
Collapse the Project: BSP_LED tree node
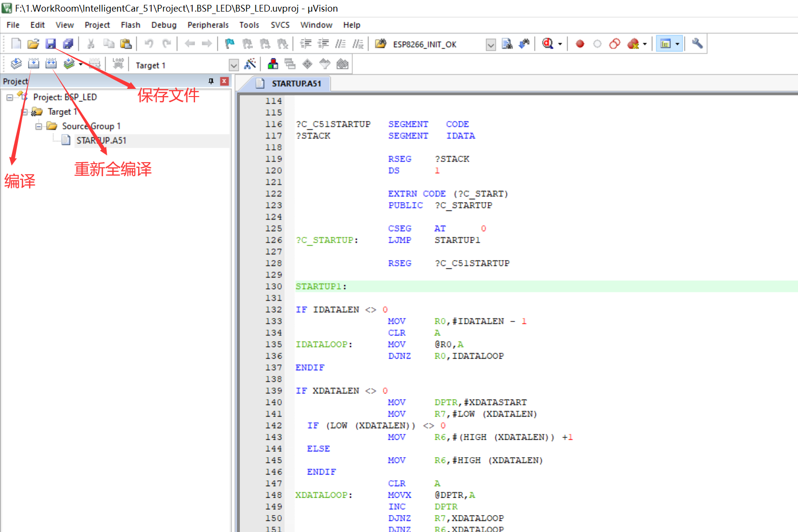pyautogui.click(x=10, y=98)
